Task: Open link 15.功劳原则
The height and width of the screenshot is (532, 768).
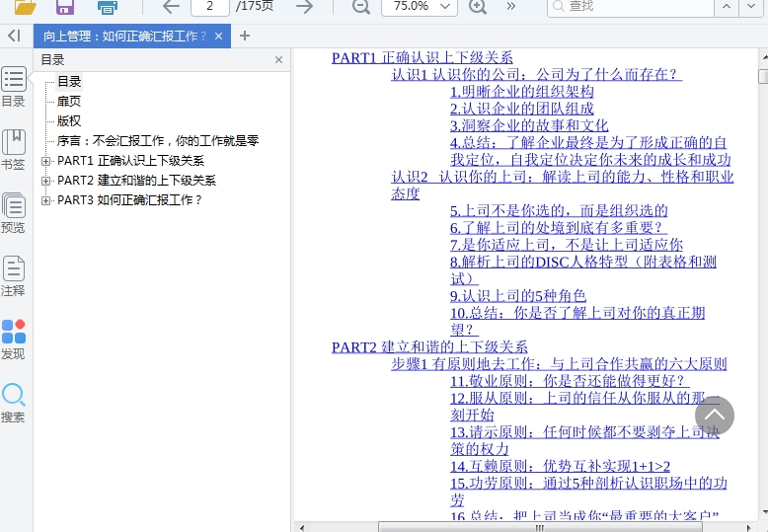Action: [588, 492]
